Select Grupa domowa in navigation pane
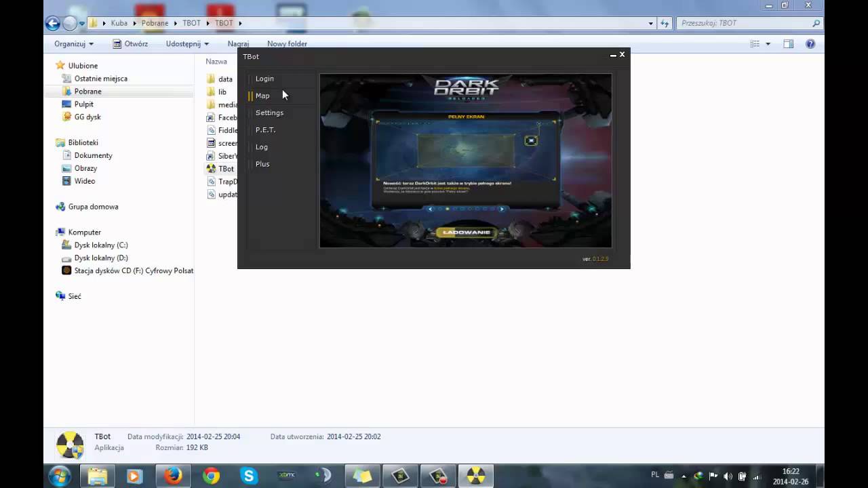The height and width of the screenshot is (488, 868). point(93,207)
